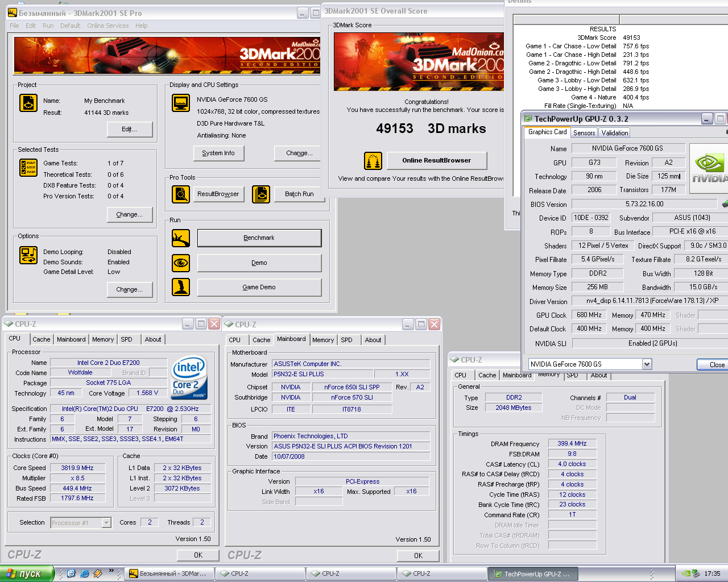Screen dimensions: 728x582
Task: Click the monitor icon under Display and CPU Settings
Action: [x=181, y=103]
